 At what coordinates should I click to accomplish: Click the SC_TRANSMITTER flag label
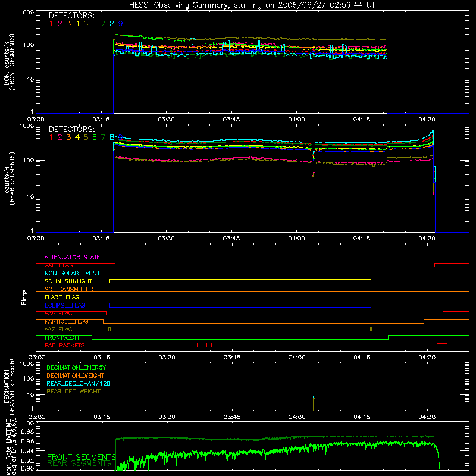pyautogui.click(x=69, y=289)
